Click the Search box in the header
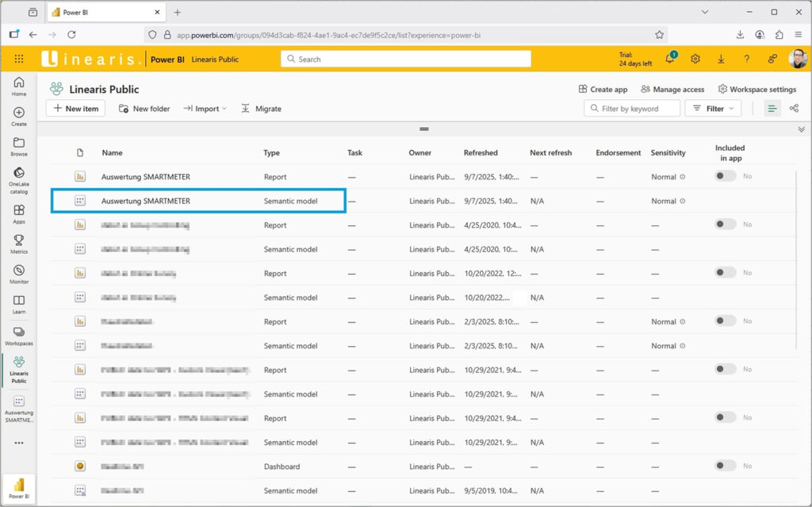The height and width of the screenshot is (507, 812). pos(406,59)
